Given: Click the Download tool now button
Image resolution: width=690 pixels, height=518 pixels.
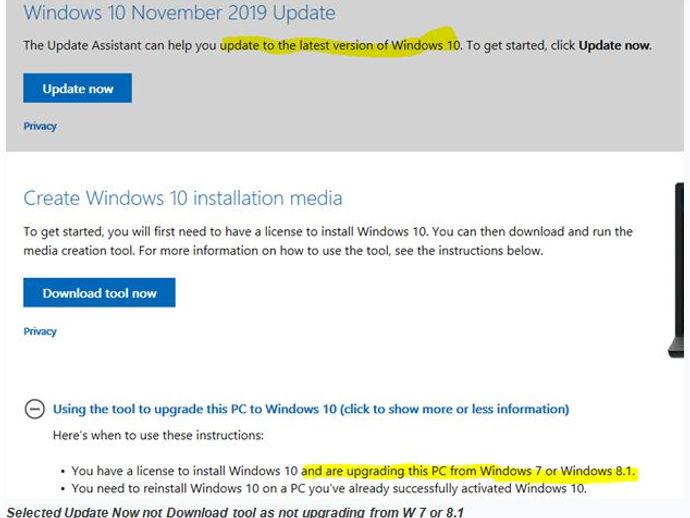Looking at the screenshot, I should pyautogui.click(x=99, y=293).
